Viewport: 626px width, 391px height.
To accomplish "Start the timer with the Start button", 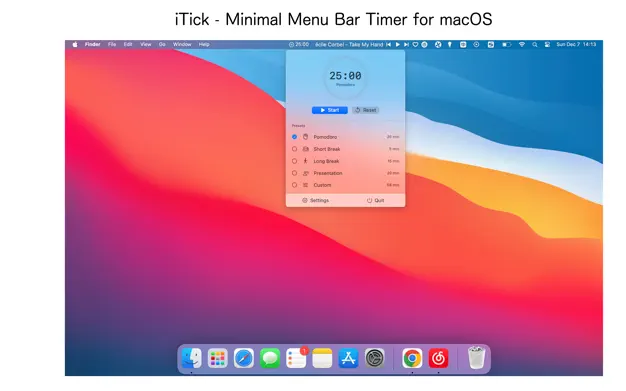I will click(329, 110).
